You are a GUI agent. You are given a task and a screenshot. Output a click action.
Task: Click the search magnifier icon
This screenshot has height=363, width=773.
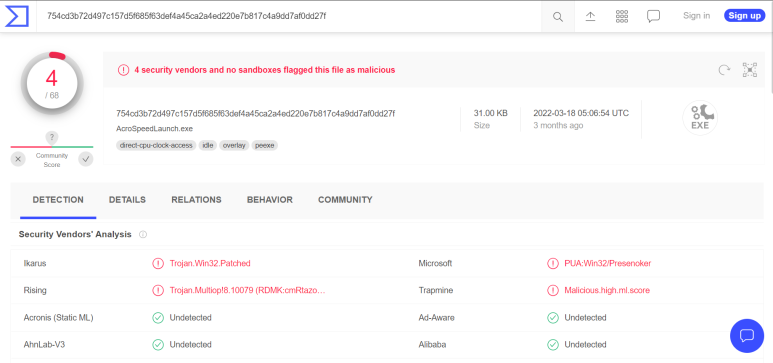click(558, 17)
